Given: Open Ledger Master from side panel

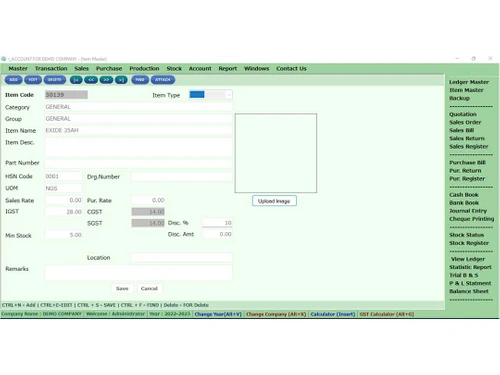Looking at the screenshot, I should [x=469, y=82].
